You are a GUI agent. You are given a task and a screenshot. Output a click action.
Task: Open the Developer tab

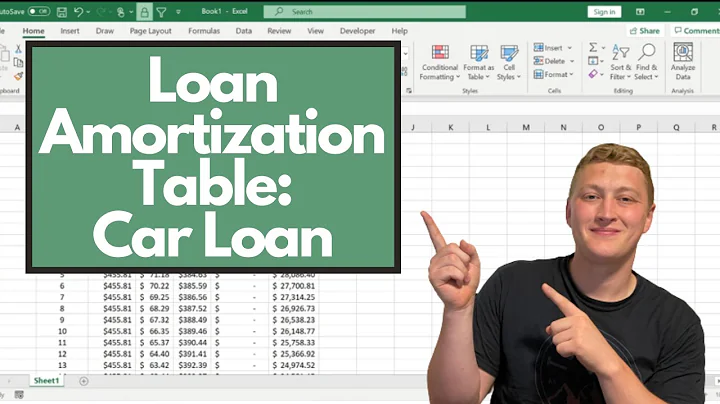[x=357, y=31]
